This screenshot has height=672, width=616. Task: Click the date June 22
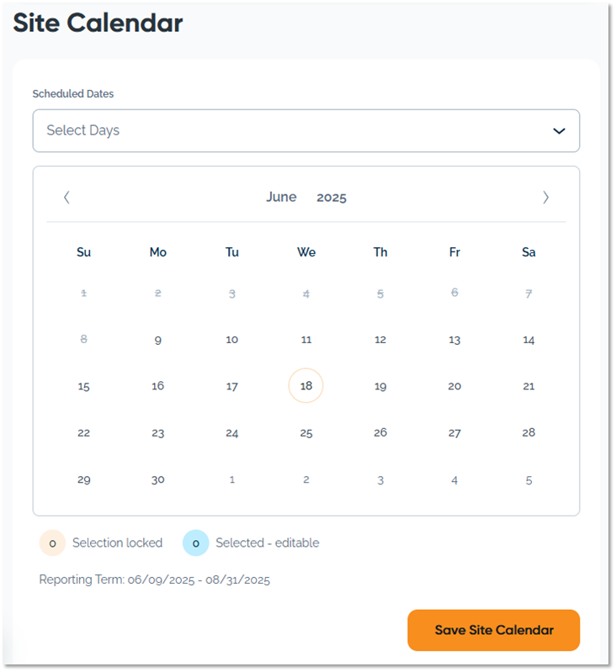tap(84, 433)
